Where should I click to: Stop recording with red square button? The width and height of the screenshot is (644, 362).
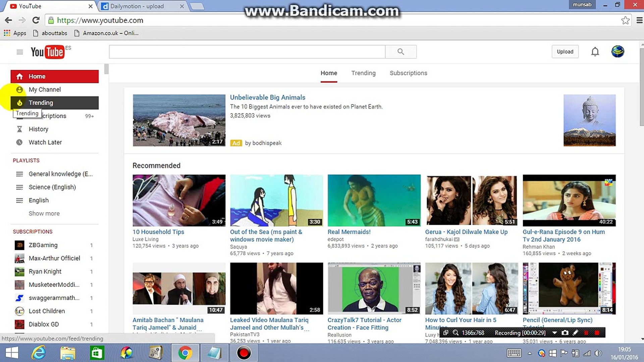point(597,333)
